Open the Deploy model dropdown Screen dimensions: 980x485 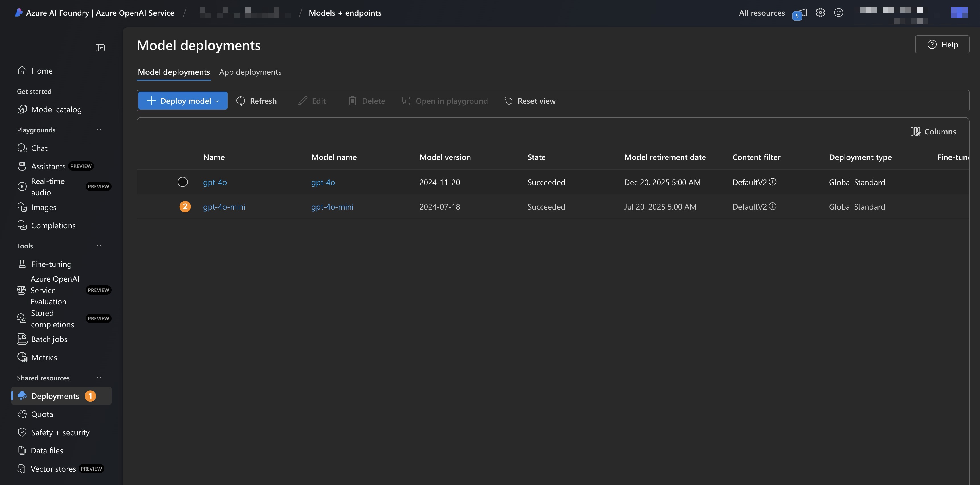click(183, 101)
